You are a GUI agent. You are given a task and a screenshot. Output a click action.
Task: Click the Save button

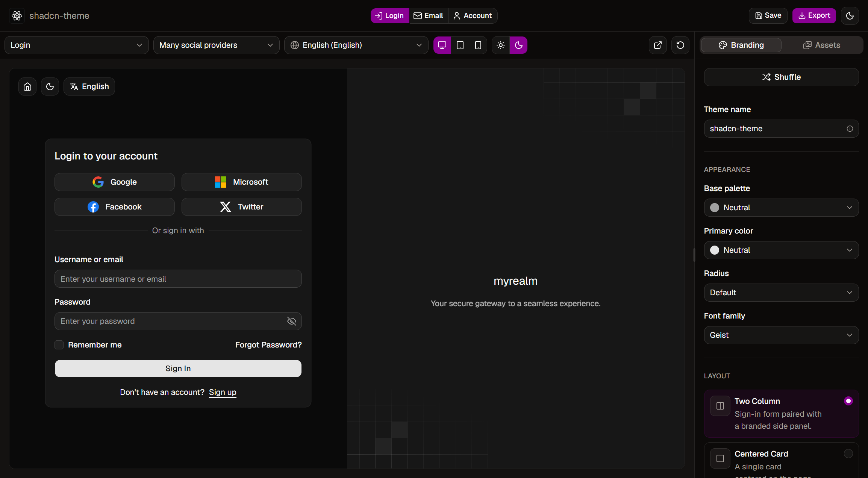[768, 16]
